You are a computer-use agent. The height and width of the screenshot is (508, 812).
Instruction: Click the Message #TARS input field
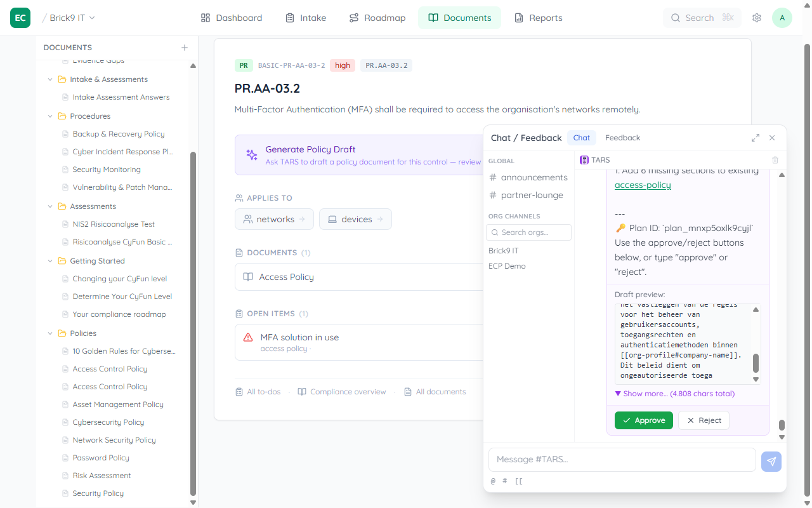622,459
